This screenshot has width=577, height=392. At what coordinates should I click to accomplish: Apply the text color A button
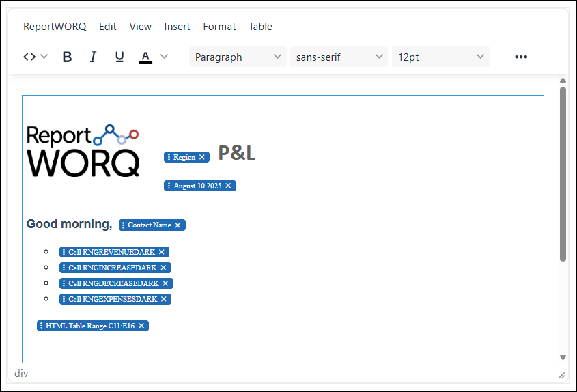point(145,57)
